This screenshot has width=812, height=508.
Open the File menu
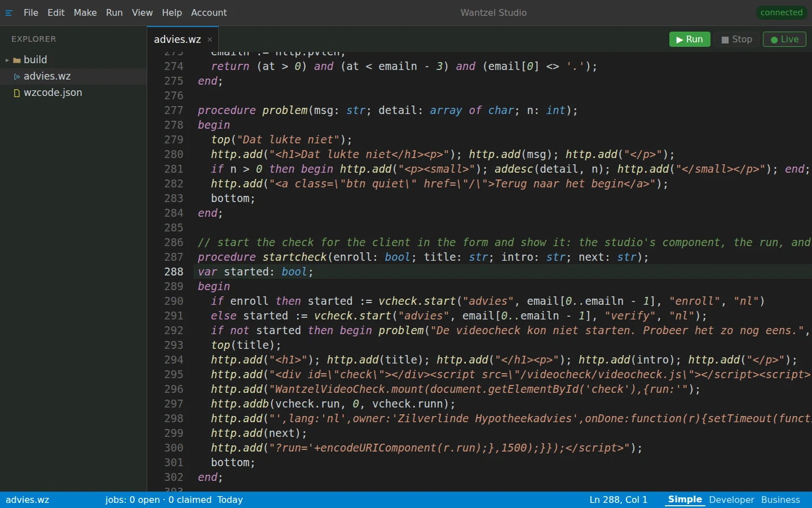(31, 12)
